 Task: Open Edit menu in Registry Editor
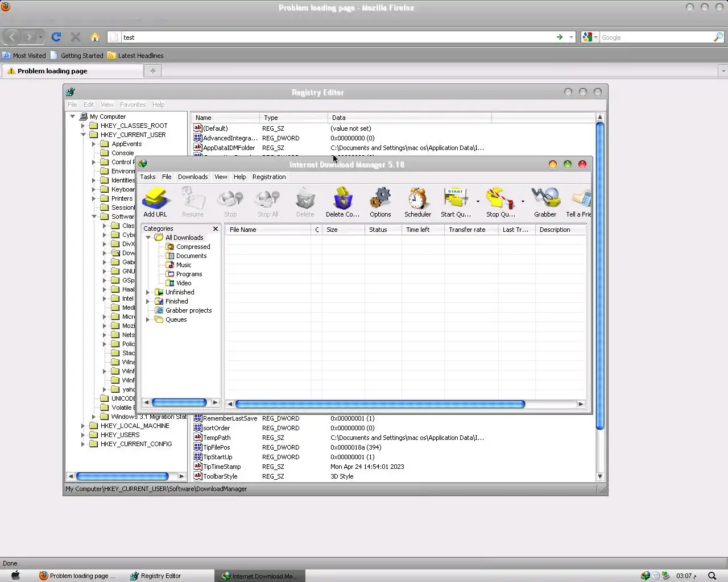tap(89, 105)
